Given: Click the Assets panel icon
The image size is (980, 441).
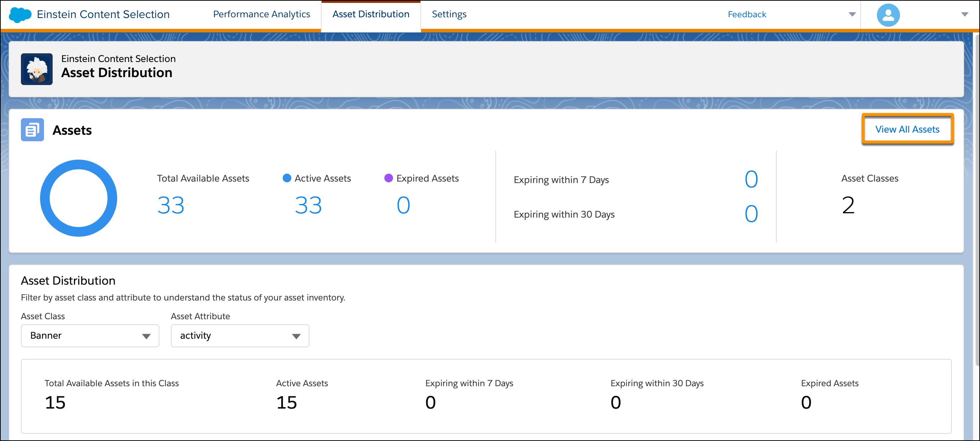Looking at the screenshot, I should coord(32,130).
